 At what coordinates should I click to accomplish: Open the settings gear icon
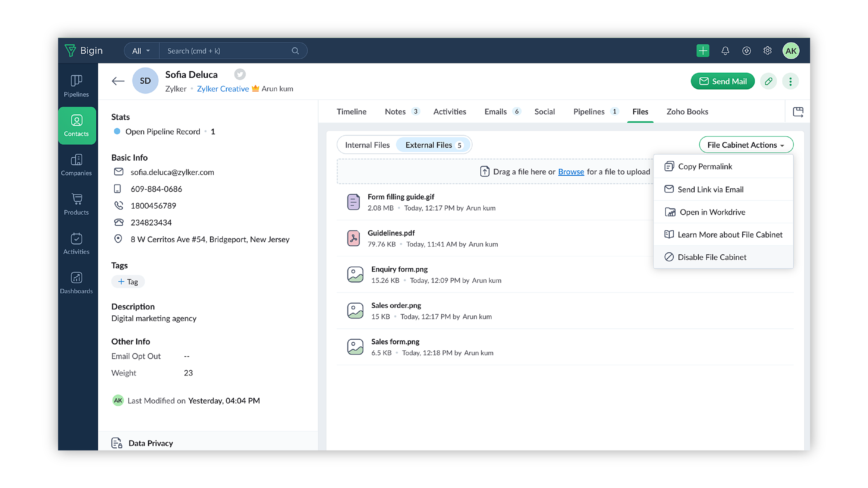click(767, 51)
